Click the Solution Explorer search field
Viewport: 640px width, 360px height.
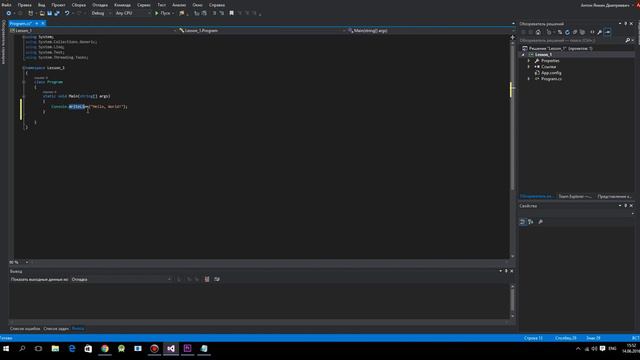coord(571,40)
